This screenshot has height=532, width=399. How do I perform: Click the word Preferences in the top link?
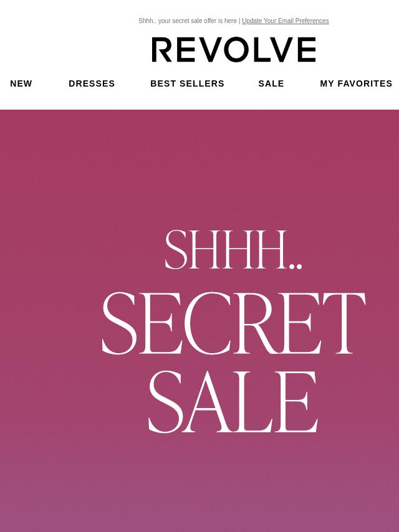[x=312, y=21]
